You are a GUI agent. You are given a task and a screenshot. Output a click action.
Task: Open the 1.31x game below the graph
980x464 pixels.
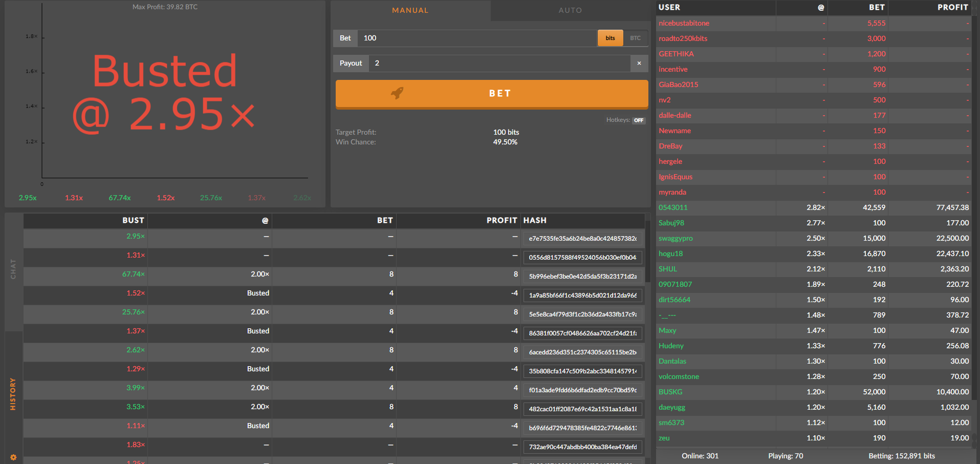point(74,198)
